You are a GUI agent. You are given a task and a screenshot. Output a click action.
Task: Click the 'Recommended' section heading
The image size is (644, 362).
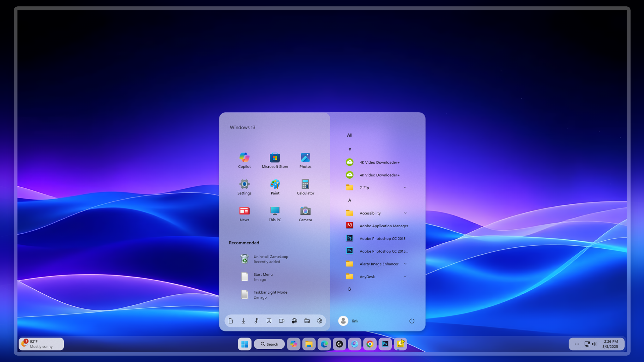pos(244,243)
